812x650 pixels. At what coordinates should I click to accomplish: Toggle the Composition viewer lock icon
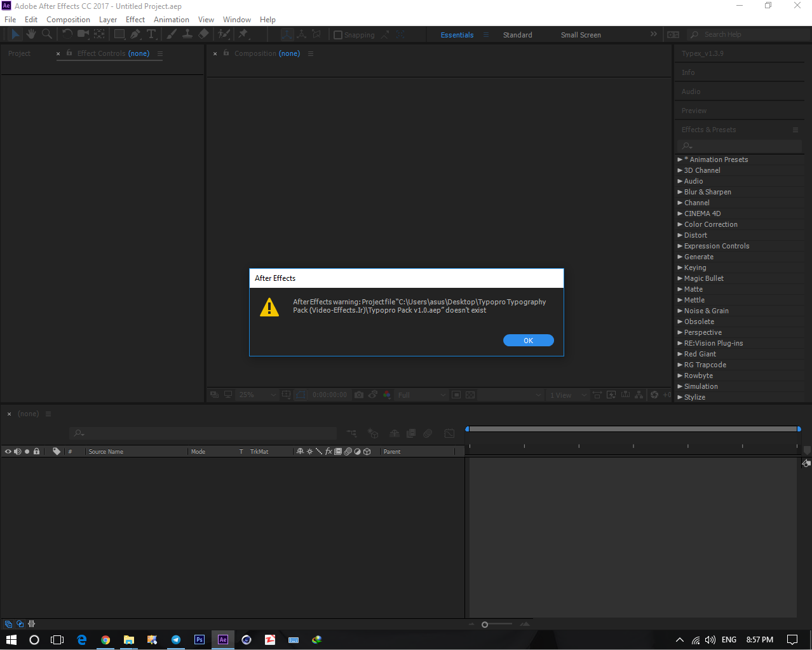[226, 53]
